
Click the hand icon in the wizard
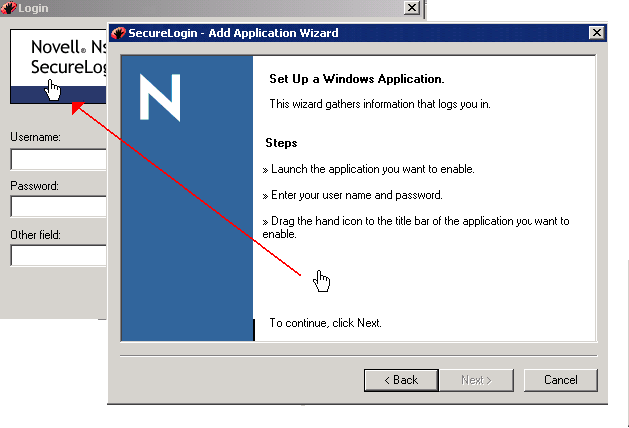point(321,281)
